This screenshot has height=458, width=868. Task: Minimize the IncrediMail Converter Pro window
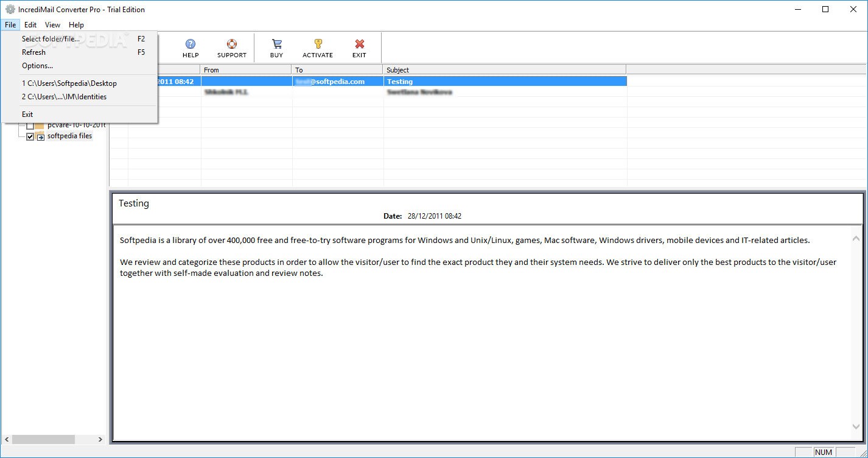click(797, 9)
